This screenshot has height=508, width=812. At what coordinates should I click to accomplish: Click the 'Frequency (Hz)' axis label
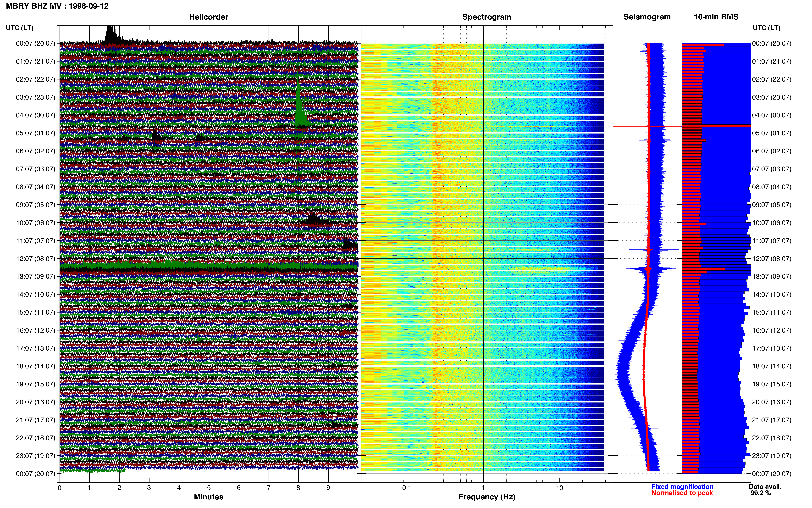click(487, 497)
